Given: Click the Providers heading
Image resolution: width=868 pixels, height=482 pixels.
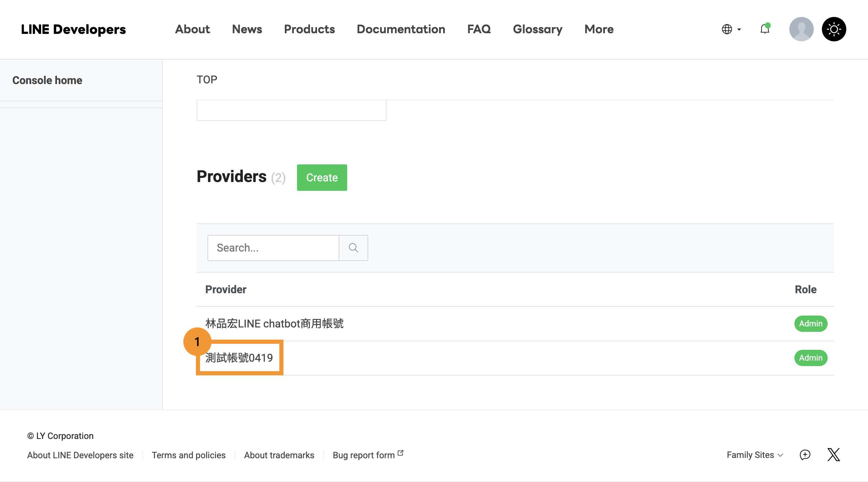Looking at the screenshot, I should pyautogui.click(x=232, y=177).
